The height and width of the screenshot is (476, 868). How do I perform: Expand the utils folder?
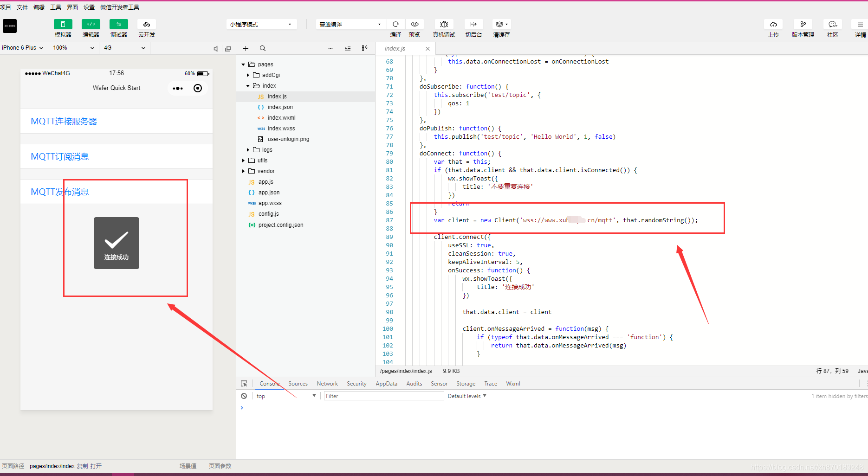tap(243, 161)
